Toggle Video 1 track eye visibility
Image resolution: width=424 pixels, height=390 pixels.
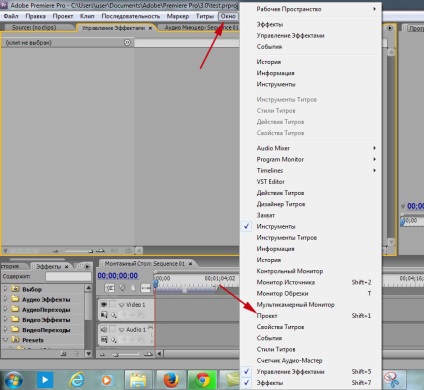104,304
